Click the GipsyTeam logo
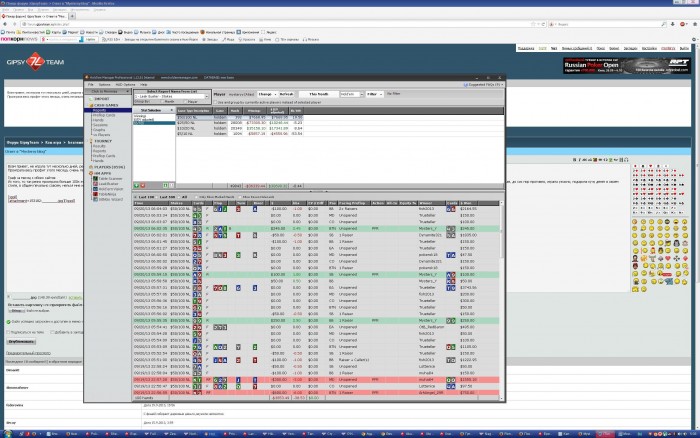This screenshot has height=438, width=700. (35, 62)
